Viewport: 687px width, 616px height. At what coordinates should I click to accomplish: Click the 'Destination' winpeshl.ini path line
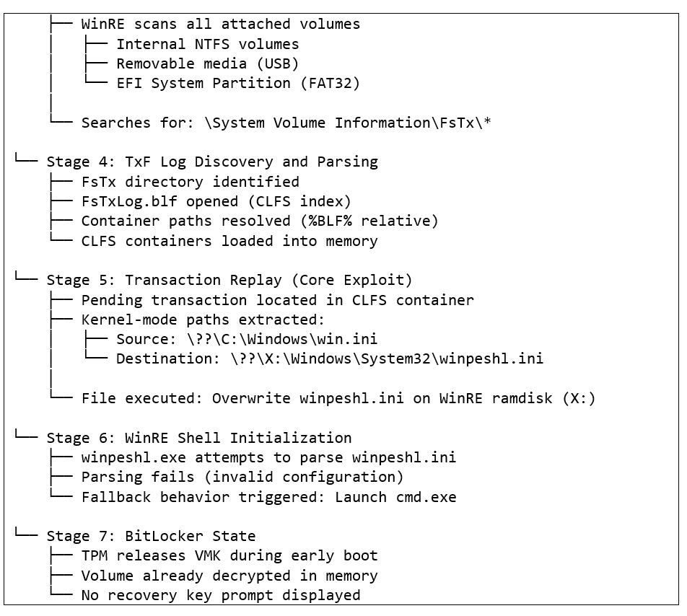point(330,359)
